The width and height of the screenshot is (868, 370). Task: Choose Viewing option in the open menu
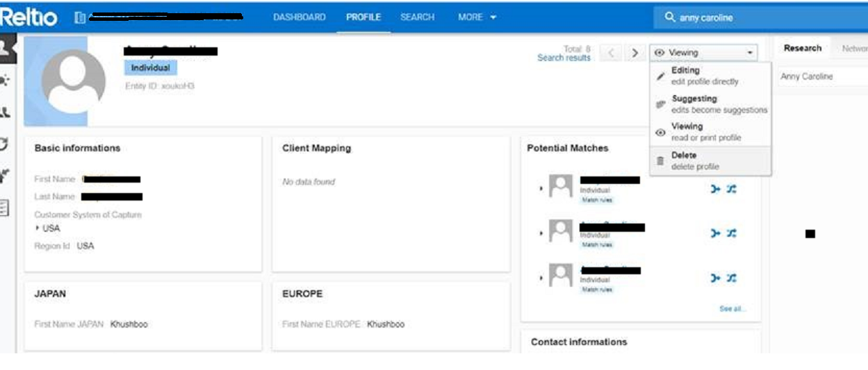[710, 132]
